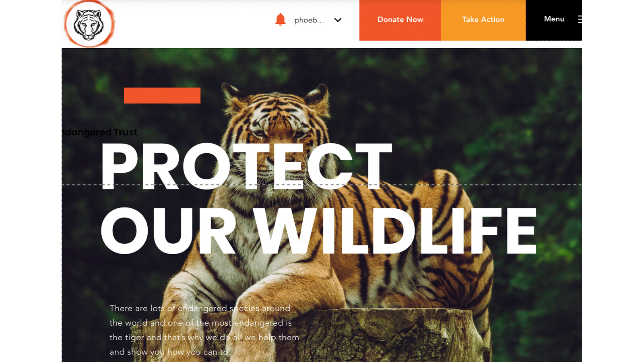The width and height of the screenshot is (644, 362).
Task: Click the hamburger lines icon beside Menu
Action: [x=580, y=19]
